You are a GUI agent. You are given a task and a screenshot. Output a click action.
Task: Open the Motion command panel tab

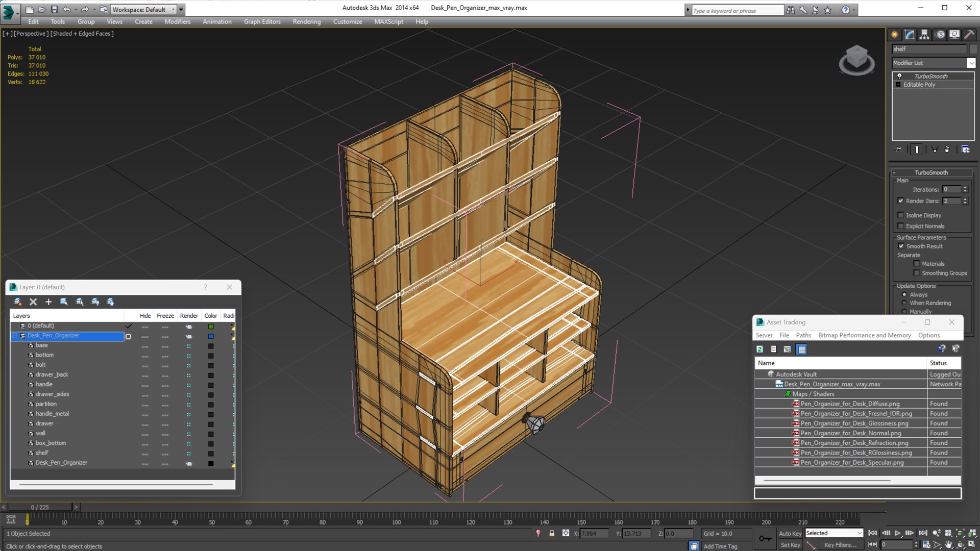point(940,35)
